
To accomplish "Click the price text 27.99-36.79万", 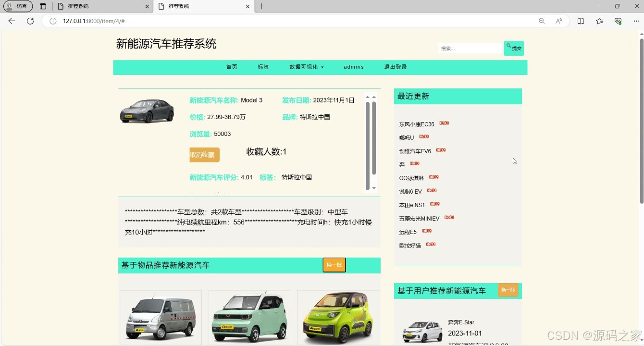I will point(226,117).
